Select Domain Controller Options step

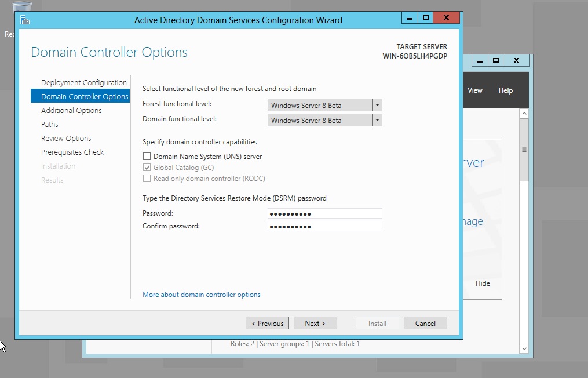81,96
